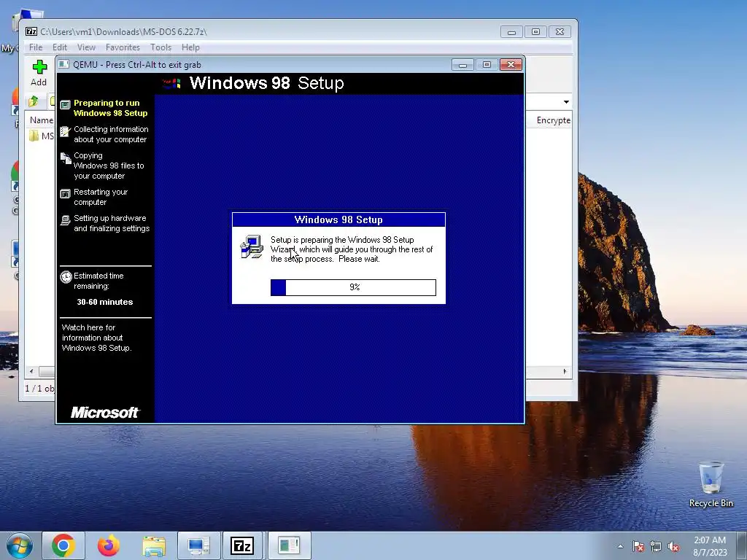Open the Recycle Bin desktop icon

pos(711,485)
